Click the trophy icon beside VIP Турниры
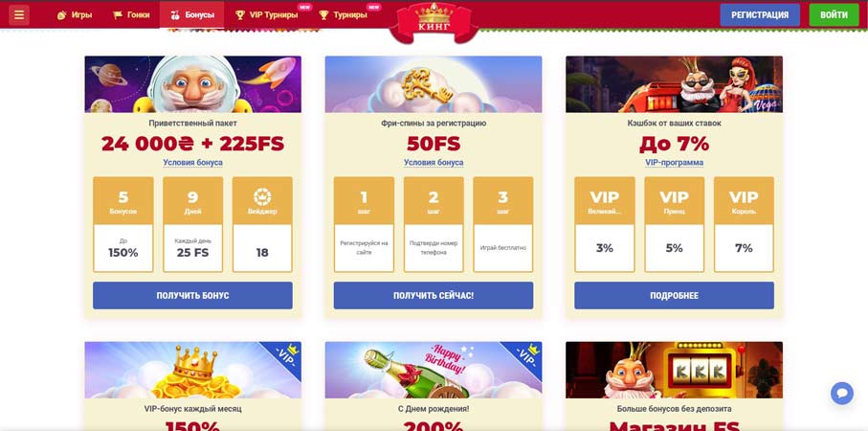Screen dimensions: 868x431 click(239, 15)
